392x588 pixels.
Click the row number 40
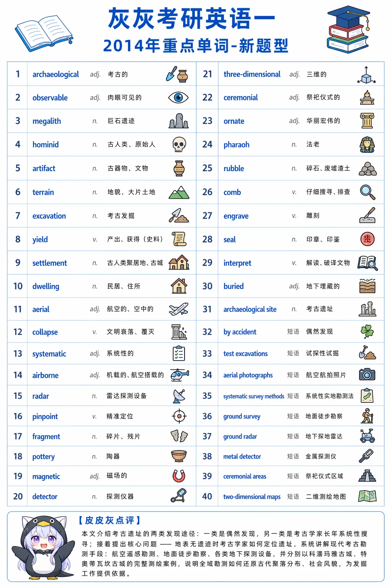pos(207,496)
